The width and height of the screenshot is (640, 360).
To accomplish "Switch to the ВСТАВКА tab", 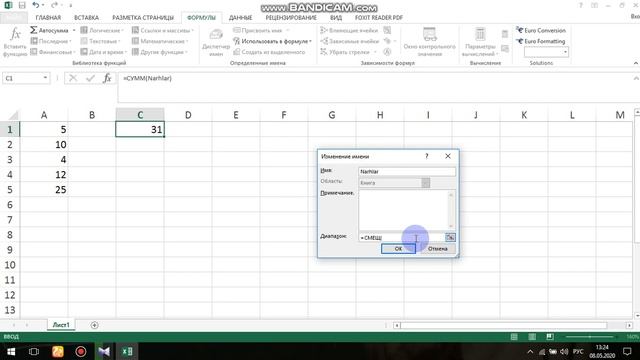I will click(x=86, y=18).
